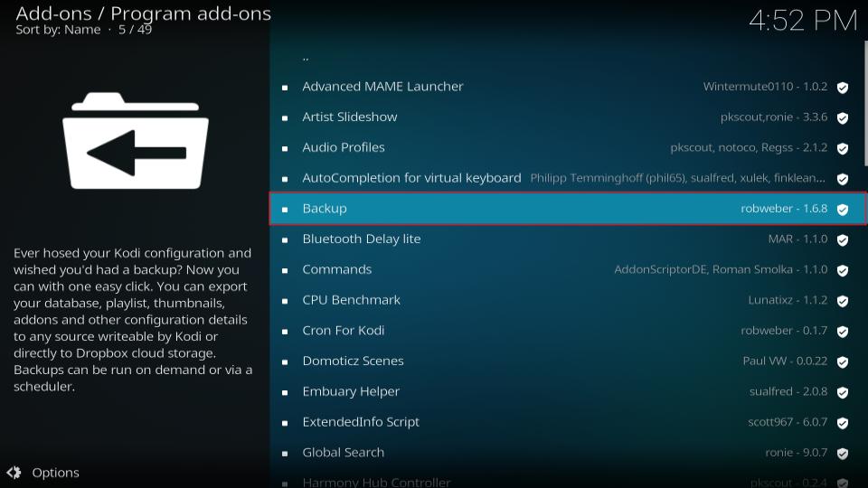Select ExtendedInfo Script add-on

click(569, 422)
